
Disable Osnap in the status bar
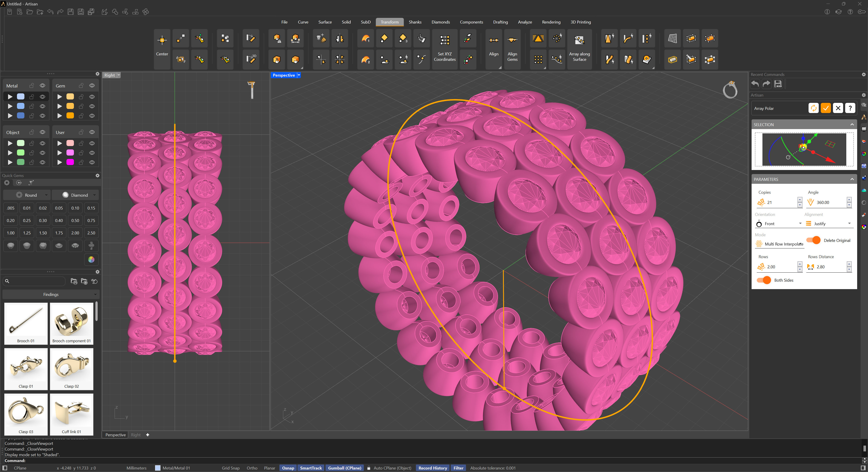288,468
